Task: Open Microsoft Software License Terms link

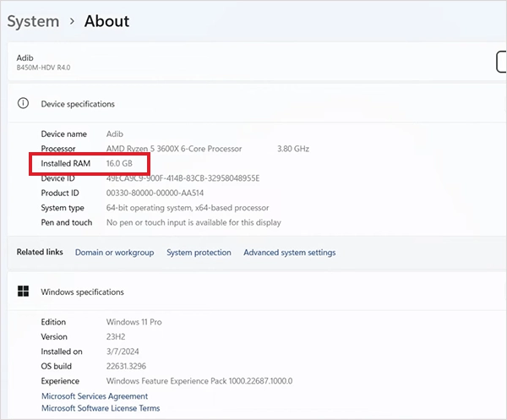Action: tap(101, 408)
